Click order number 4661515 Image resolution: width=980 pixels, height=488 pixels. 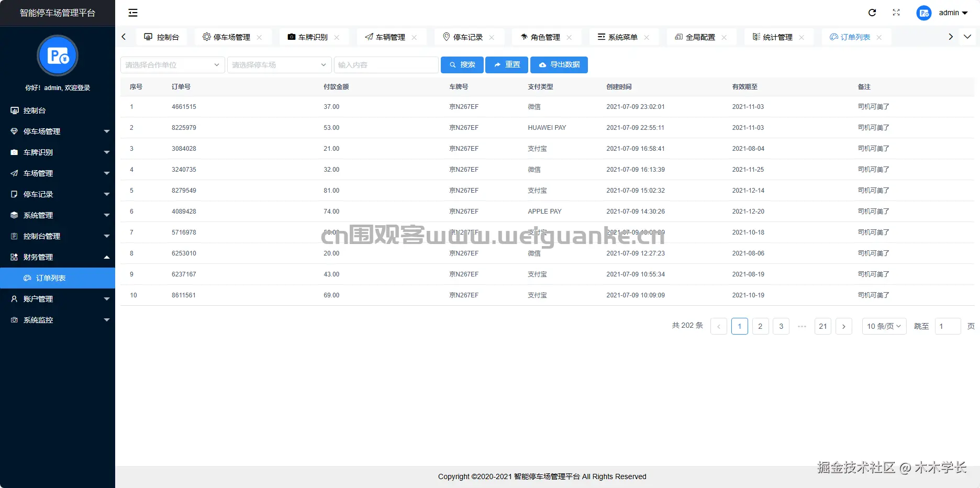pos(184,107)
